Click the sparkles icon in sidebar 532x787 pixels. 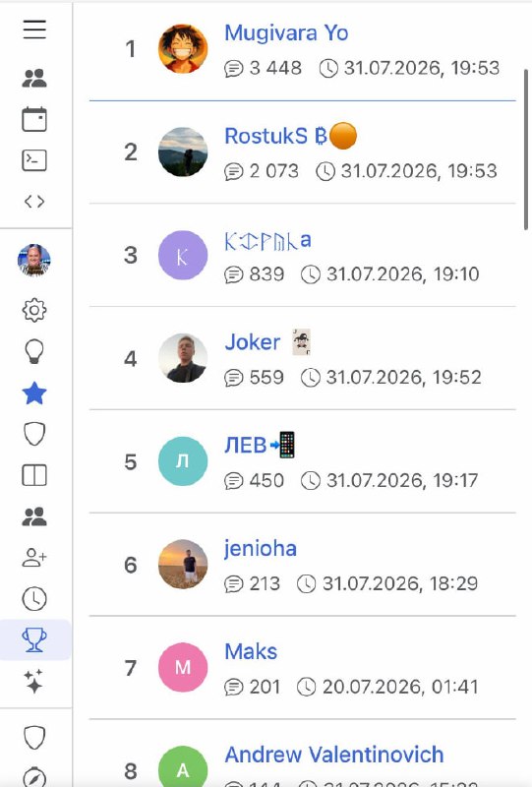click(x=34, y=681)
